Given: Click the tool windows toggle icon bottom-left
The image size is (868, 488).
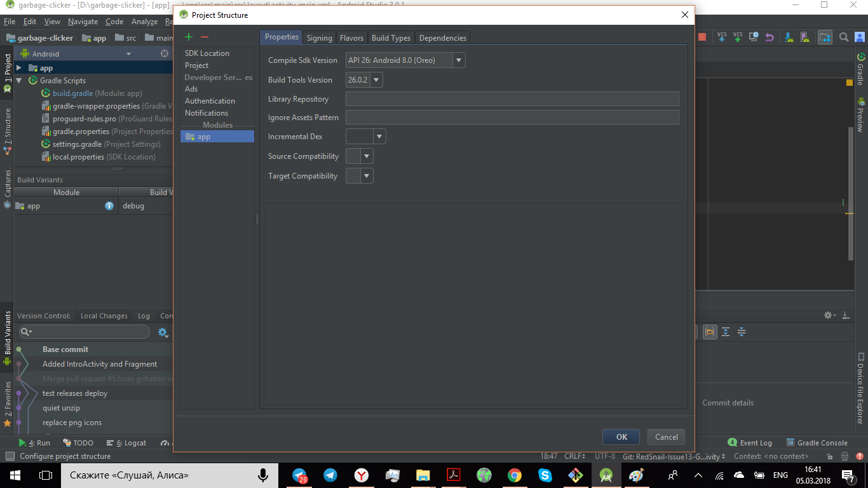Looking at the screenshot, I should [x=10, y=456].
